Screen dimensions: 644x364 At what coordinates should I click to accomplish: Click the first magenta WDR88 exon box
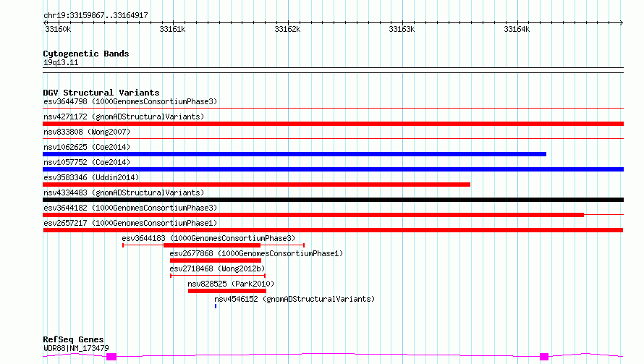tap(111, 357)
